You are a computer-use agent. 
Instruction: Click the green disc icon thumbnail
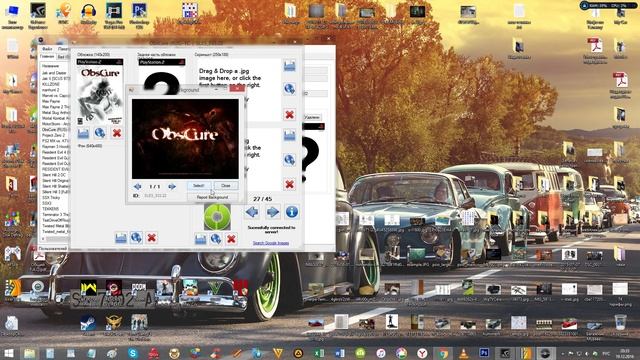point(217,217)
